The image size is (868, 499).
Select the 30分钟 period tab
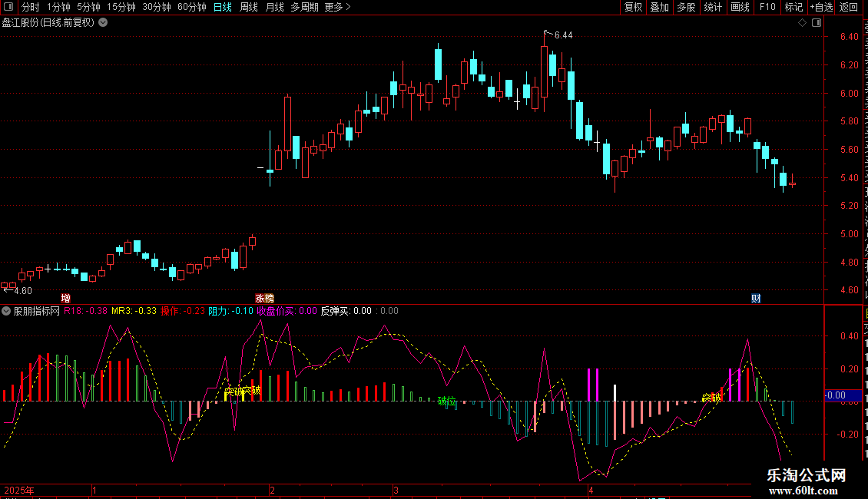(x=156, y=7)
